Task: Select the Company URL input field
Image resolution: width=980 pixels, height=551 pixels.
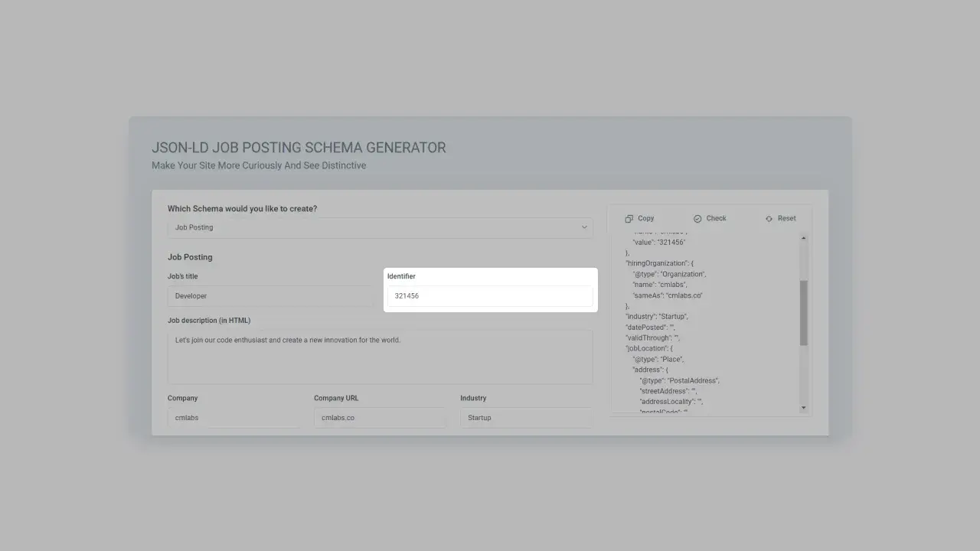Action: tap(380, 417)
